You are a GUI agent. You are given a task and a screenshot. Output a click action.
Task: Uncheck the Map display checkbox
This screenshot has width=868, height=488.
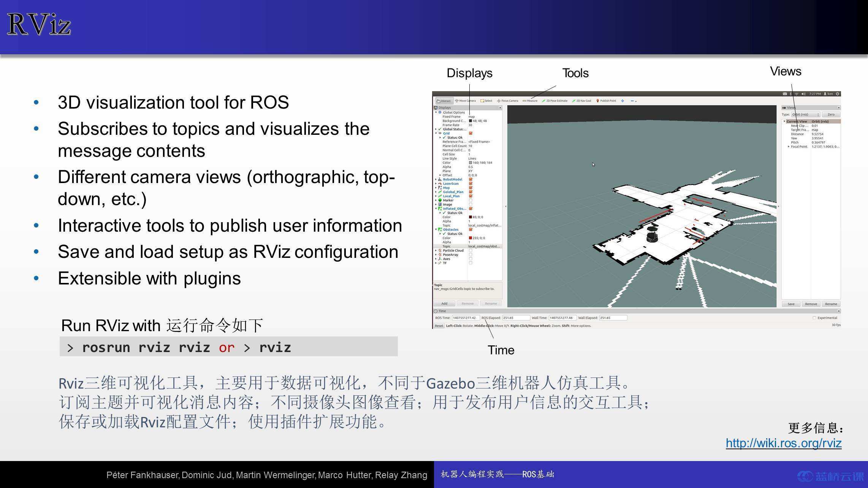(470, 188)
